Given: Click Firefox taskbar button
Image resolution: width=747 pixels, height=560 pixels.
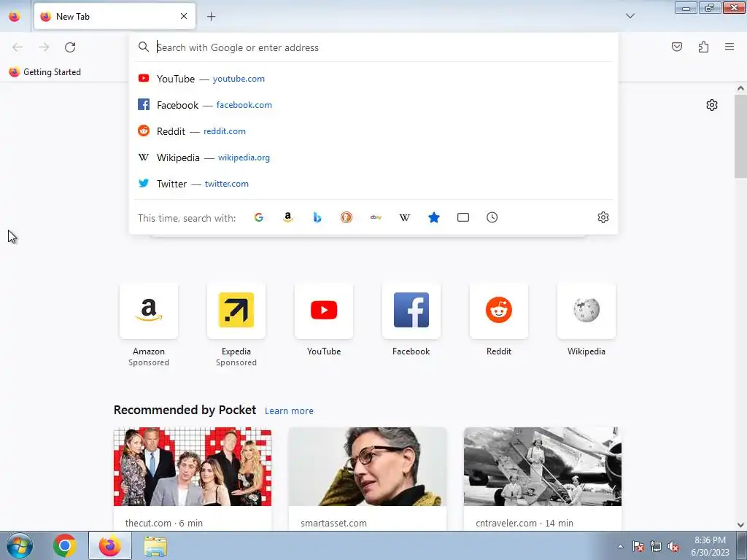Looking at the screenshot, I should 110,545.
